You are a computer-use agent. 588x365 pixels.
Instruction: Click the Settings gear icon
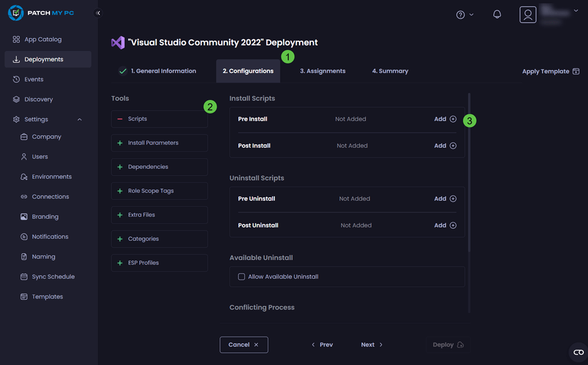pyautogui.click(x=16, y=120)
